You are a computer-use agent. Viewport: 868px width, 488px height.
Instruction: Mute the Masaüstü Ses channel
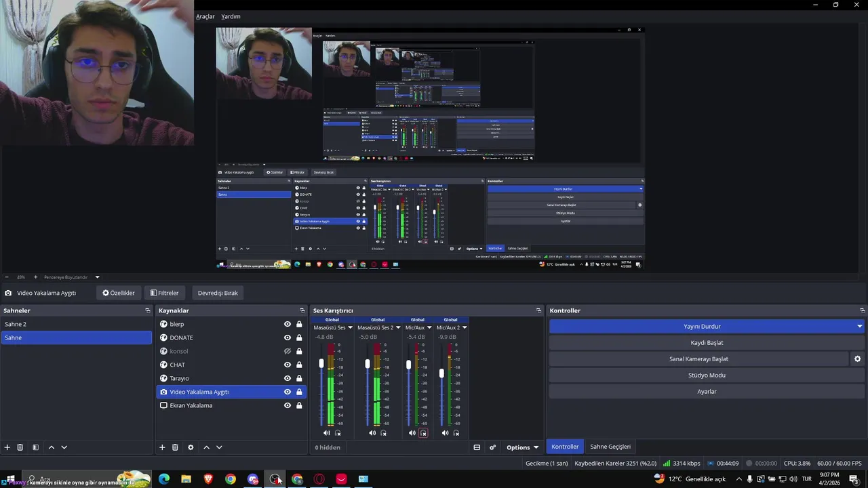point(327,433)
